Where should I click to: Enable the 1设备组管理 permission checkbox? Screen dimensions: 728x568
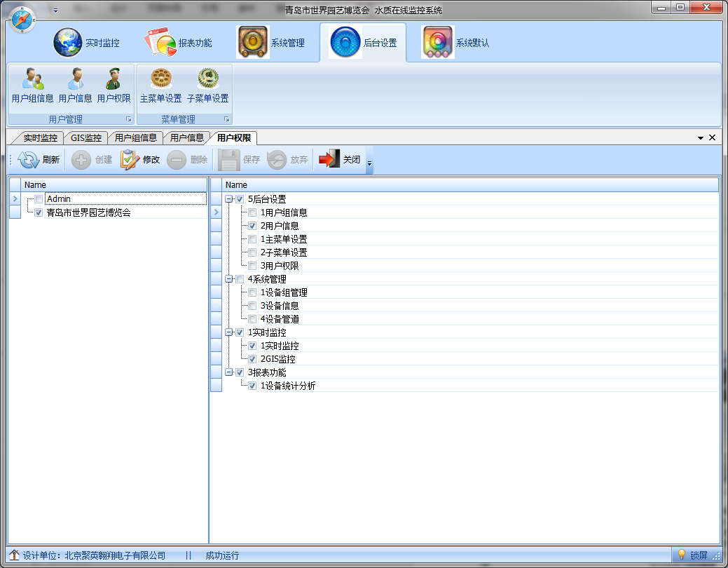point(252,292)
